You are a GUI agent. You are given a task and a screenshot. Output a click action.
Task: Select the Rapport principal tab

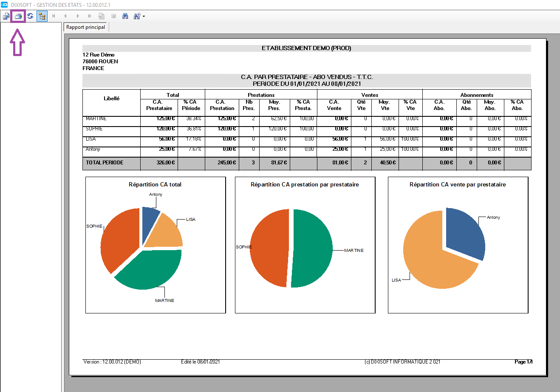[x=86, y=27]
